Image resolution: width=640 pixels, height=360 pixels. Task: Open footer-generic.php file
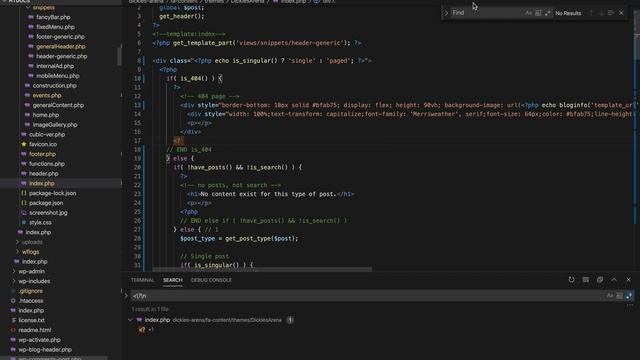pyautogui.click(x=60, y=37)
